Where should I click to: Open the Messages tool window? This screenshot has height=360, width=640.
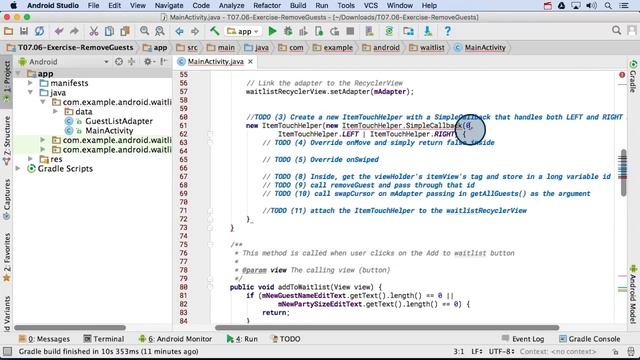pos(44,339)
